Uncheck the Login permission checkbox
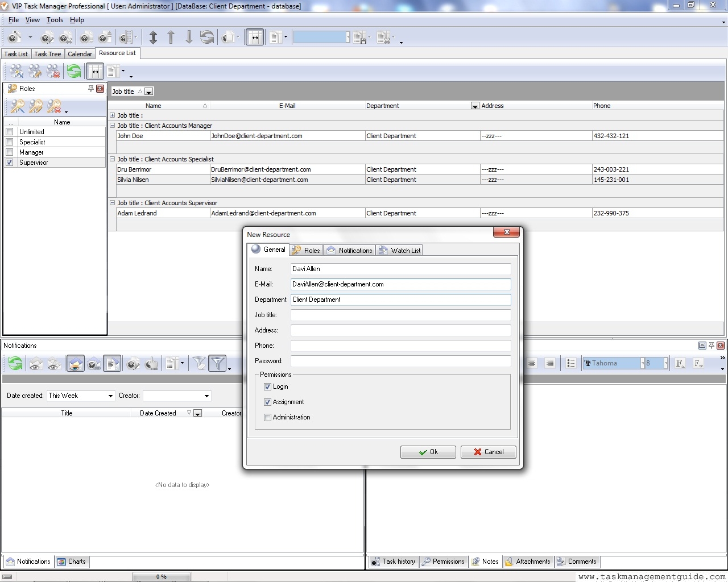The image size is (728, 582). pos(267,387)
